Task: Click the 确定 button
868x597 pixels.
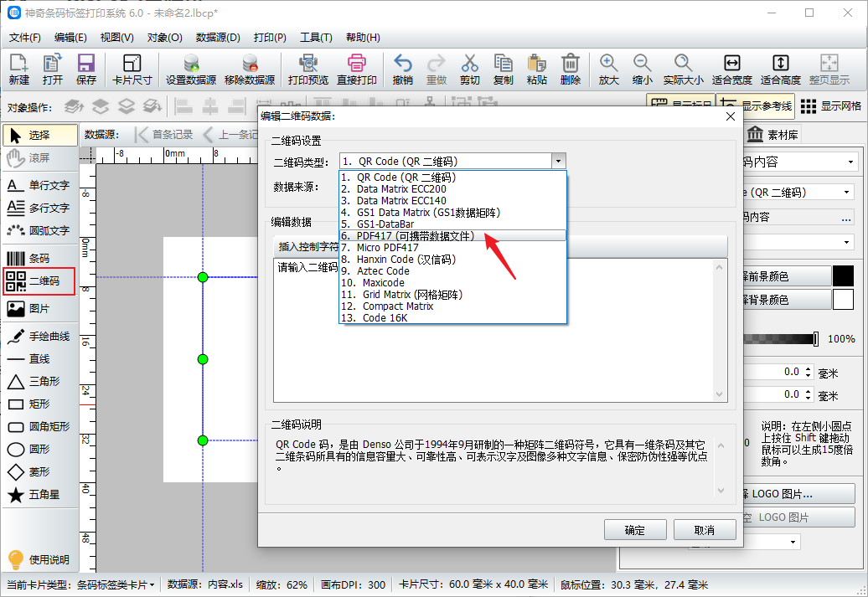Action: coord(635,529)
